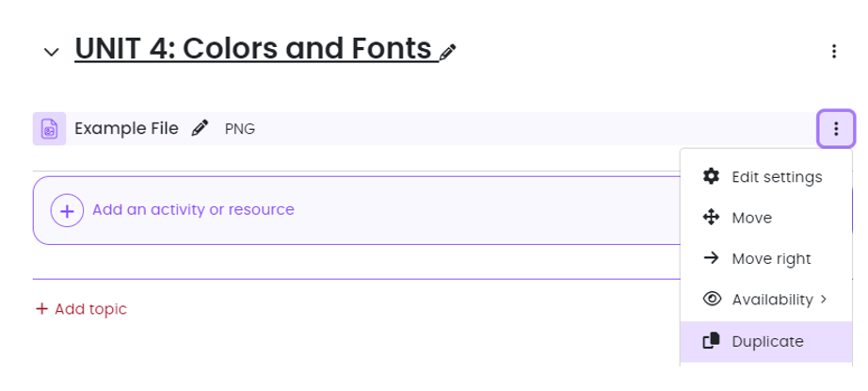Open the Example File link

[x=126, y=129]
